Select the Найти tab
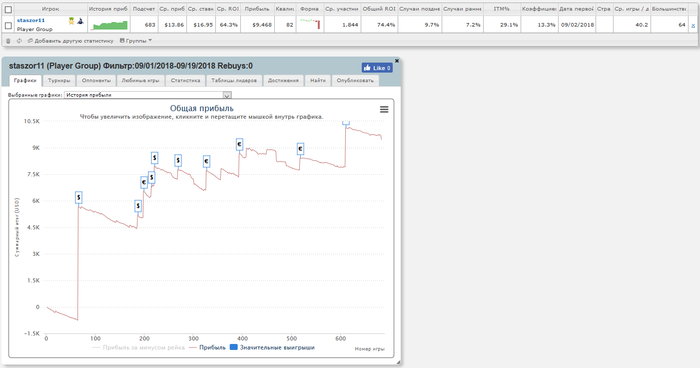 point(318,80)
